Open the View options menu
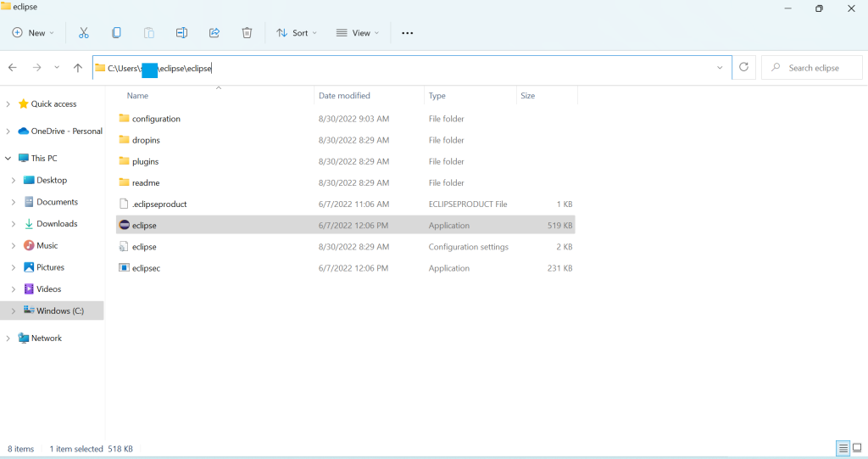Viewport: 868px width, 459px height. [x=358, y=33]
